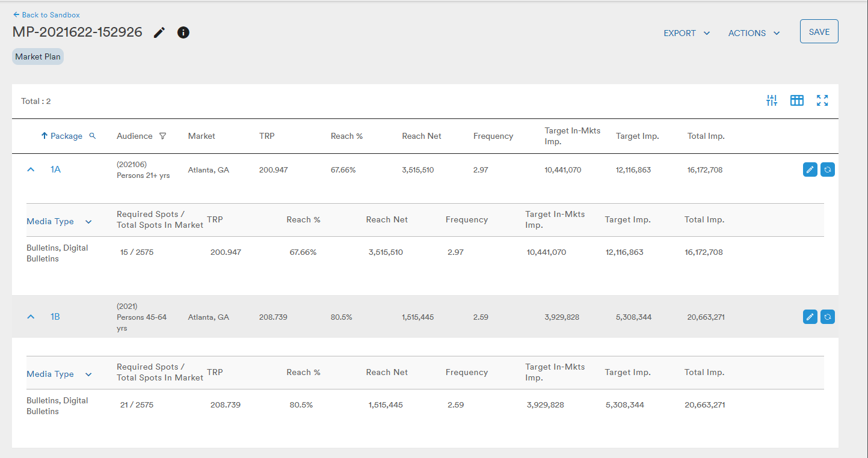The height and width of the screenshot is (458, 868).
Task: Click the 67.66% reach value in row 1A
Action: [x=343, y=170]
